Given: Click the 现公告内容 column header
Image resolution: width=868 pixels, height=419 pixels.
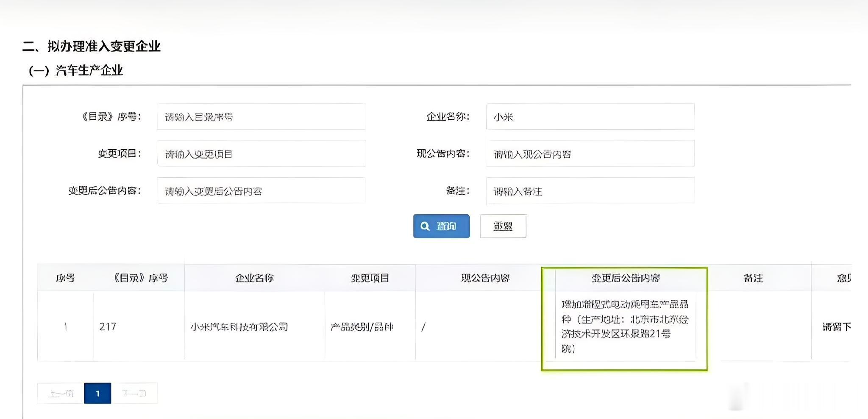Looking at the screenshot, I should [485, 278].
